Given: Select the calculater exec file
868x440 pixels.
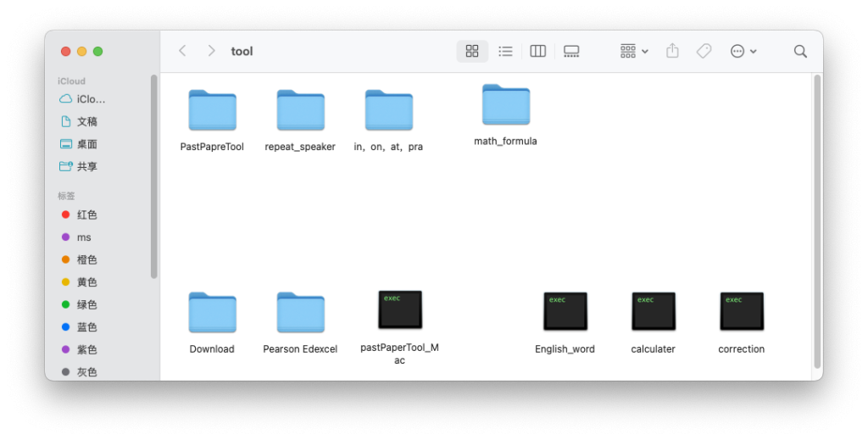Looking at the screenshot, I should pyautogui.click(x=653, y=311).
